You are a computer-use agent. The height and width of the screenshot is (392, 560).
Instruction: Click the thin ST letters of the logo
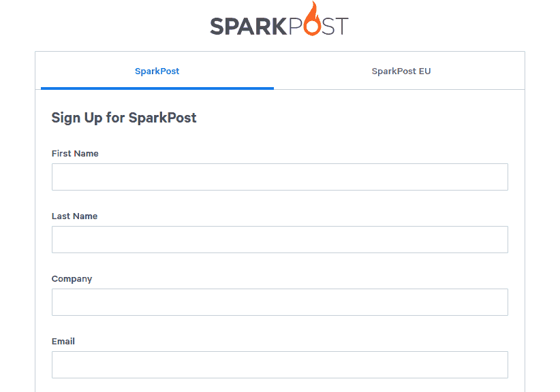335,26
